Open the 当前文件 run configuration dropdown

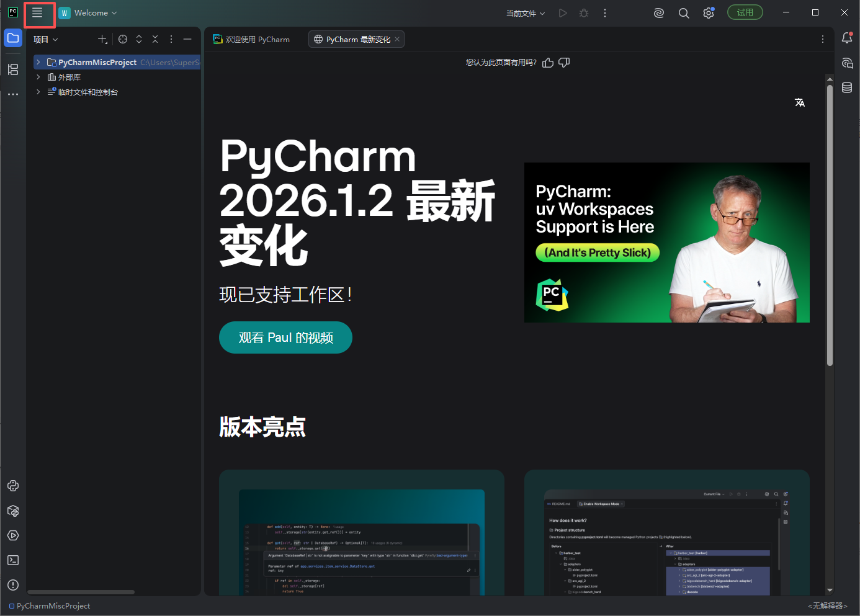tap(526, 13)
